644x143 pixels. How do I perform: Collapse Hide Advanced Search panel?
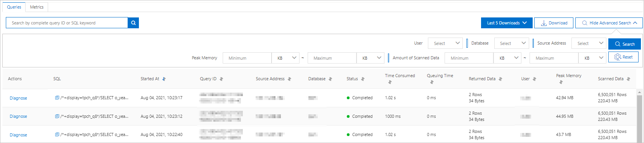click(x=609, y=23)
